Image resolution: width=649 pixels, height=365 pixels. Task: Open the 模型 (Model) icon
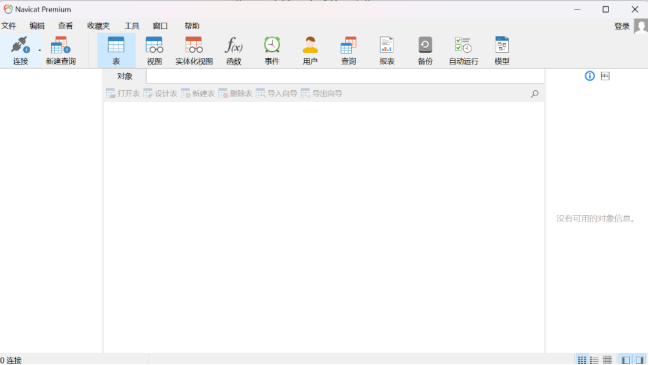coord(502,50)
